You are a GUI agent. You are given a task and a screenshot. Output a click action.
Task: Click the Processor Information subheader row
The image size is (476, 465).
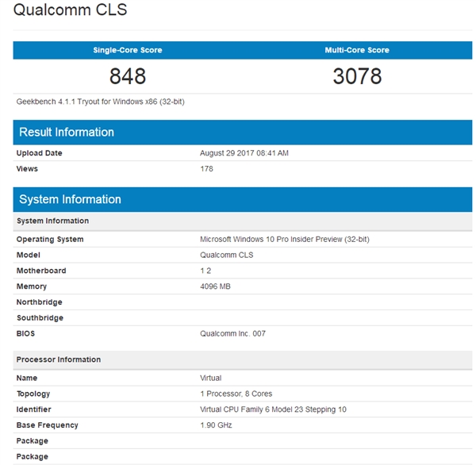(x=59, y=359)
